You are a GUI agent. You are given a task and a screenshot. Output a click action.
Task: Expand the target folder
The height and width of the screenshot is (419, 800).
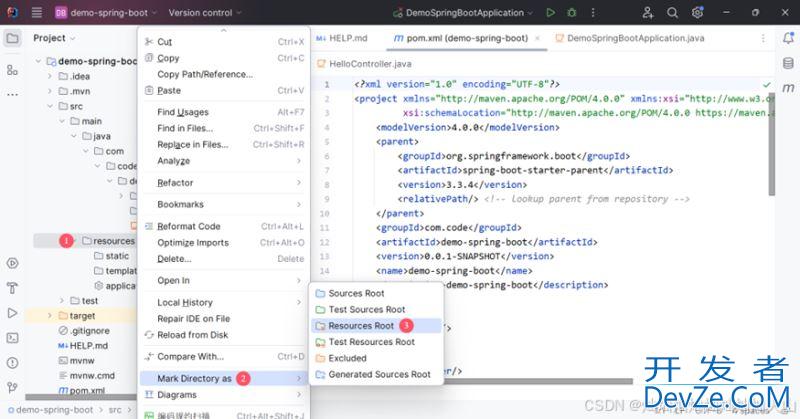49,316
